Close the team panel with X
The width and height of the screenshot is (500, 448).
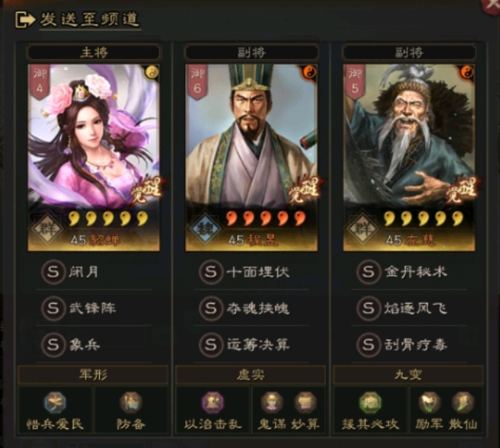pyautogui.click(x=492, y=5)
